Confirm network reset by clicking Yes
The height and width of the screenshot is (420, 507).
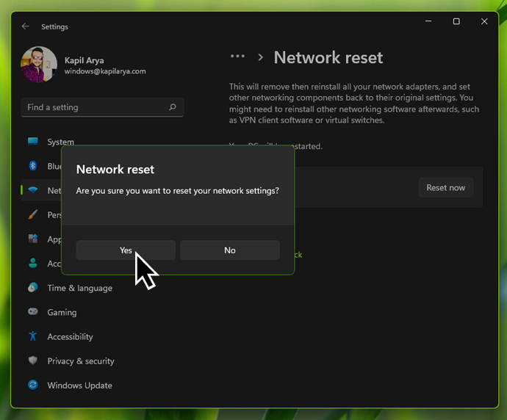tap(126, 250)
